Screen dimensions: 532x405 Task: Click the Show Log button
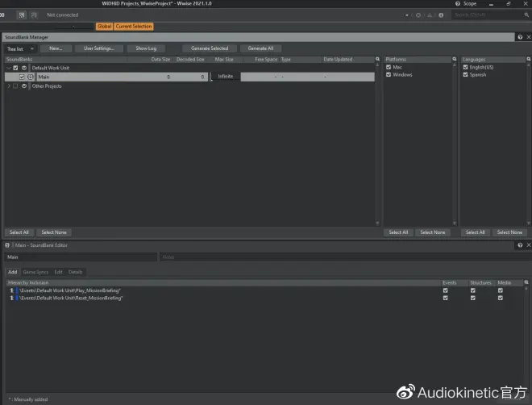(146, 48)
